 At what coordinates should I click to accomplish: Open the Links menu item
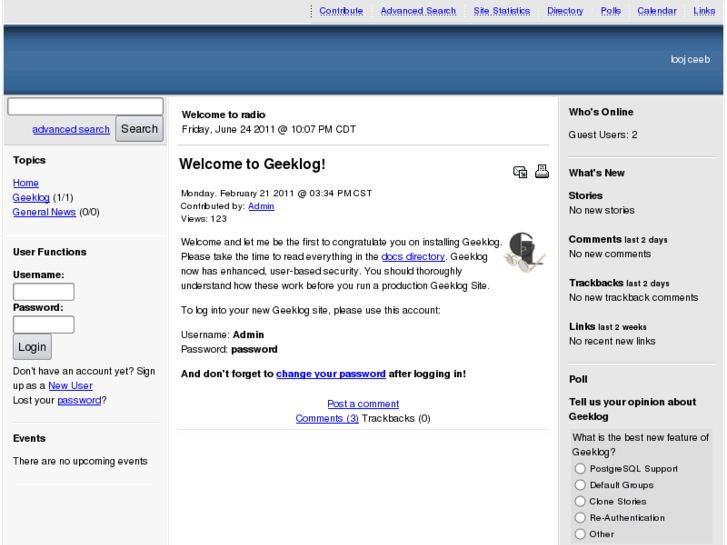coord(704,11)
